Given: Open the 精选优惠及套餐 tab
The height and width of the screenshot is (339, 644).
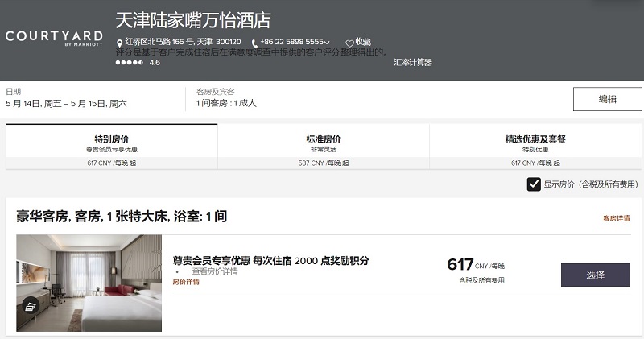Looking at the screenshot, I should [x=535, y=147].
